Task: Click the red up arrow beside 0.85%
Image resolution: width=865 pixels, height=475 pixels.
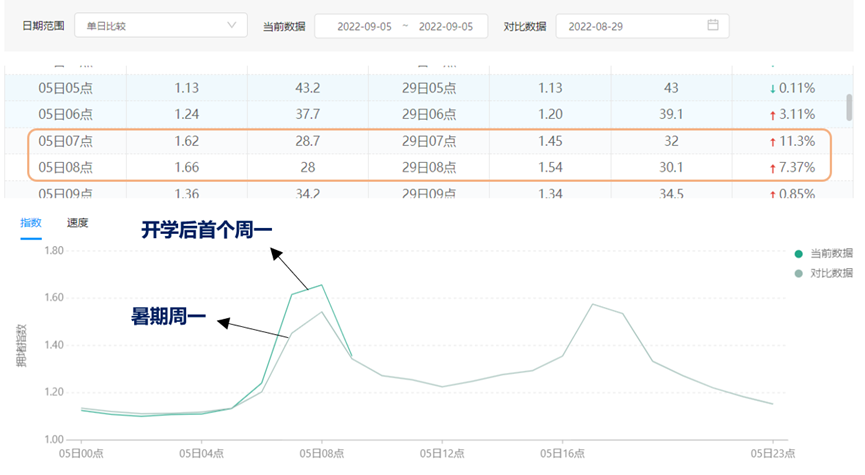Action: [773, 193]
